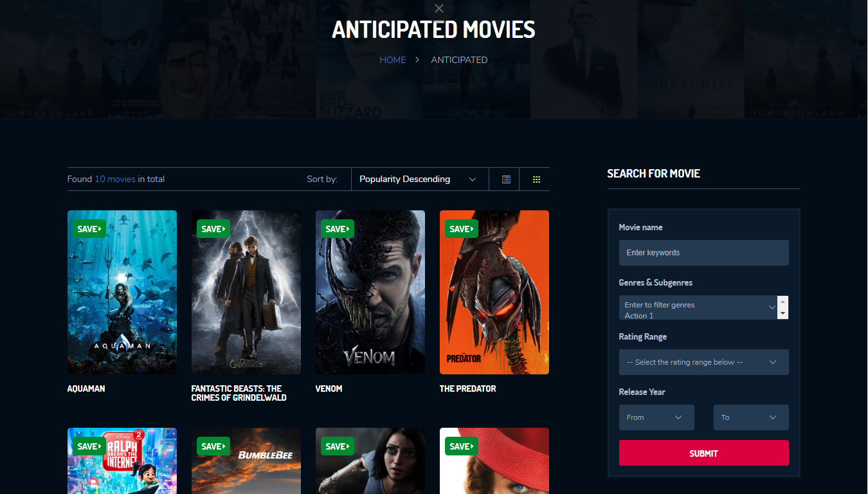Save Fantastic Beasts movie
868x494 pixels.
click(213, 229)
